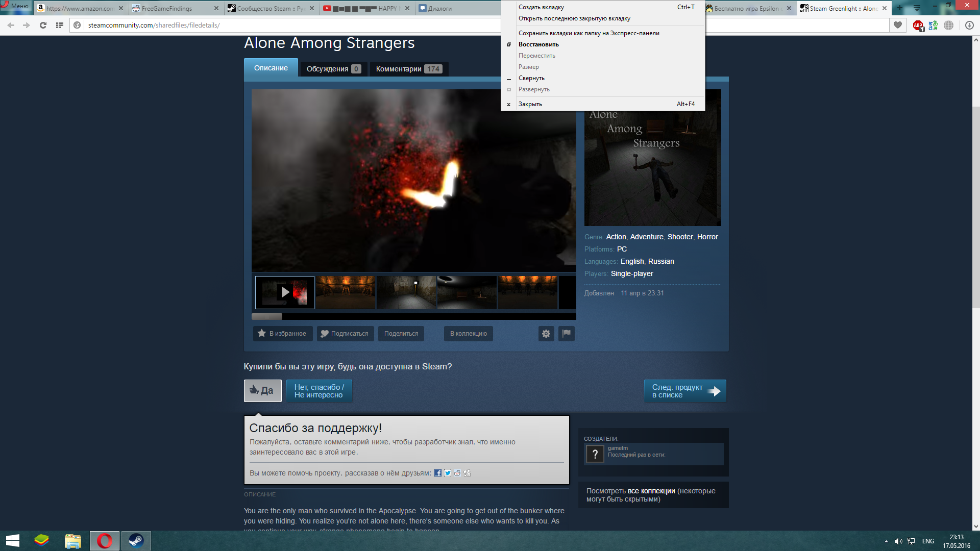This screenshot has height=551, width=980.
Task: Click the grey globe extension icon
Action: coord(949,25)
